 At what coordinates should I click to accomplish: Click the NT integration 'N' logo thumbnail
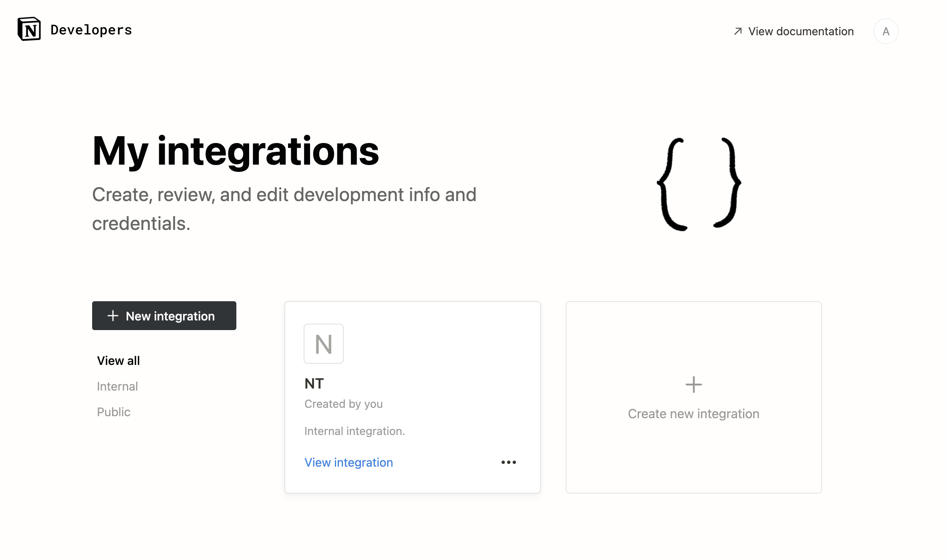(x=323, y=344)
